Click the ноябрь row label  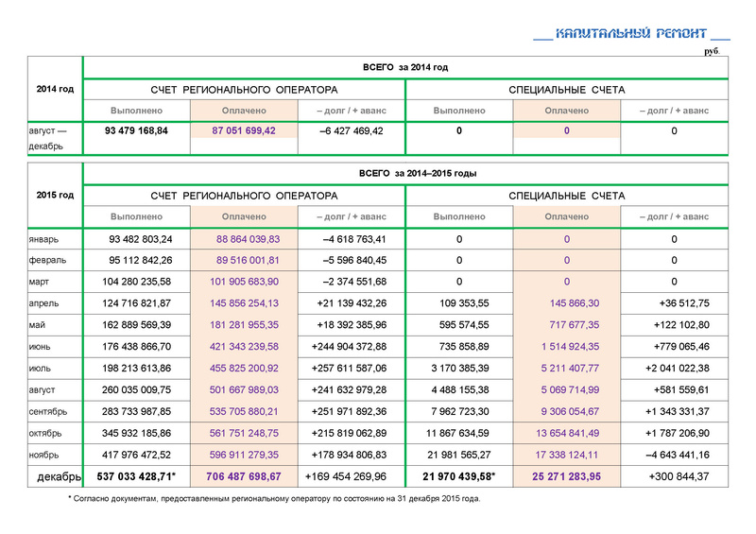43,456
